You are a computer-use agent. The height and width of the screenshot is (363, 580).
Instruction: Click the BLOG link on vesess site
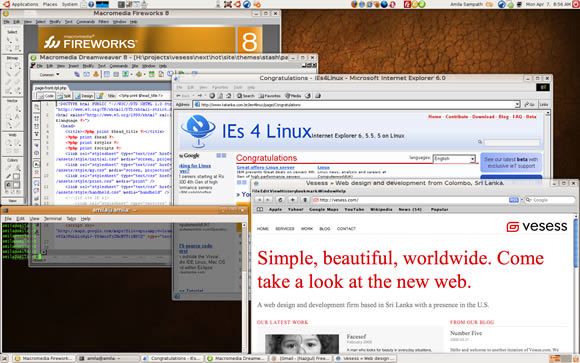325,229
